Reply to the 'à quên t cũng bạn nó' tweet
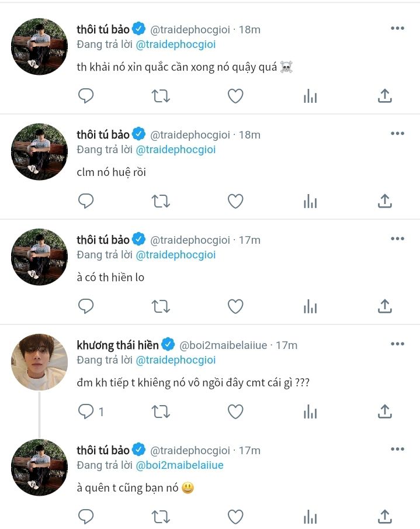420x529 pixels. pos(86,517)
